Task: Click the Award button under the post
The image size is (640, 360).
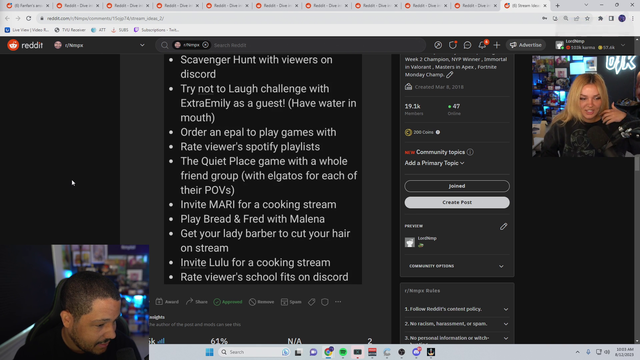Action: pyautogui.click(x=167, y=302)
